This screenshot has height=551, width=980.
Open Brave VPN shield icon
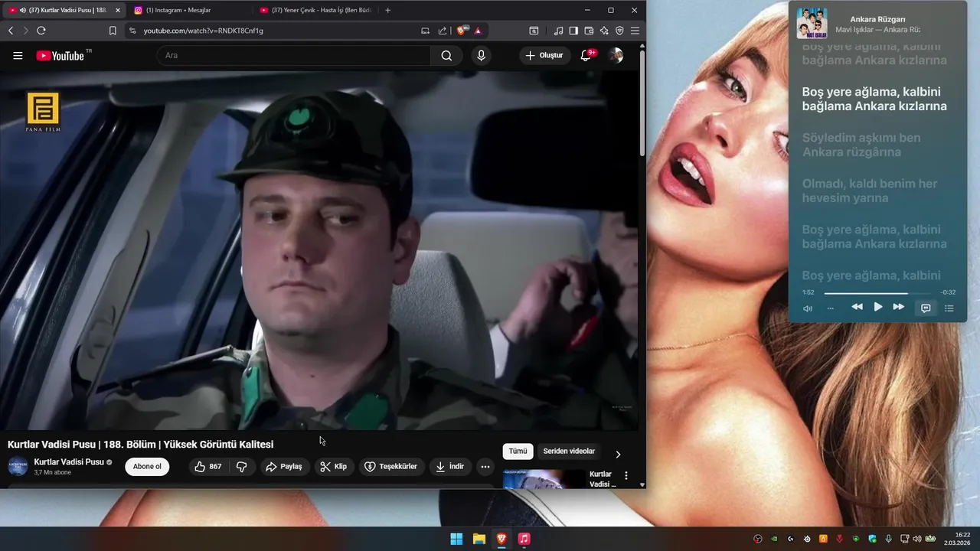click(x=619, y=31)
